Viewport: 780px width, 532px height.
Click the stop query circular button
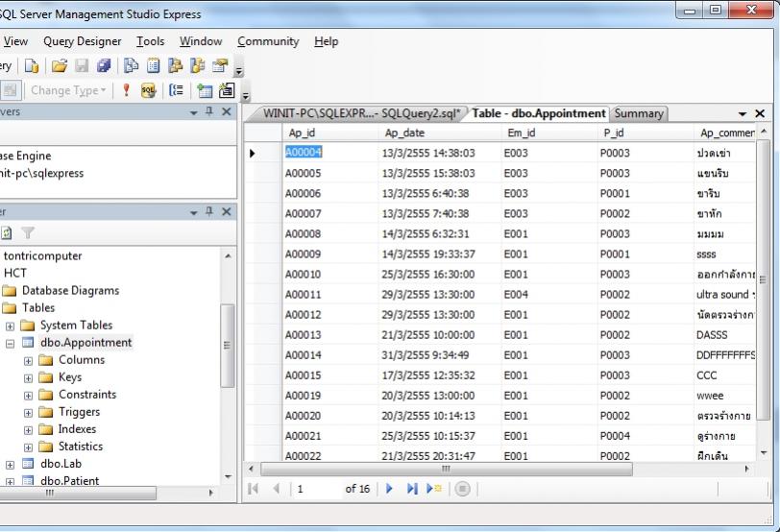click(463, 489)
